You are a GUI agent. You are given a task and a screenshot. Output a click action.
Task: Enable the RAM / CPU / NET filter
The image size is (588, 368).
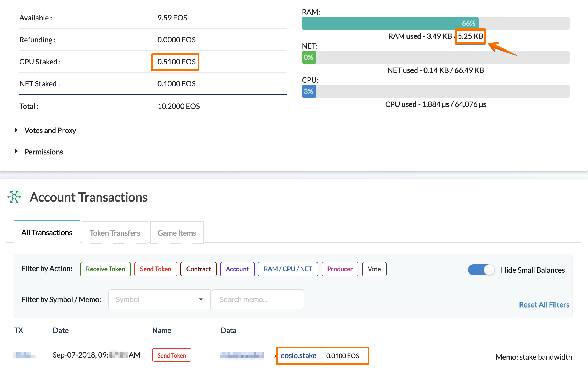pos(288,269)
